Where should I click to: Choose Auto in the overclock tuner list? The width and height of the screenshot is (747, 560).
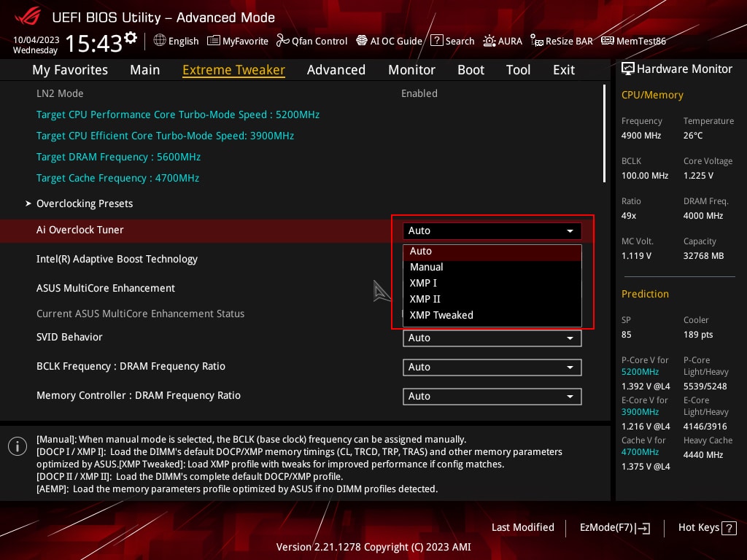tap(492, 252)
